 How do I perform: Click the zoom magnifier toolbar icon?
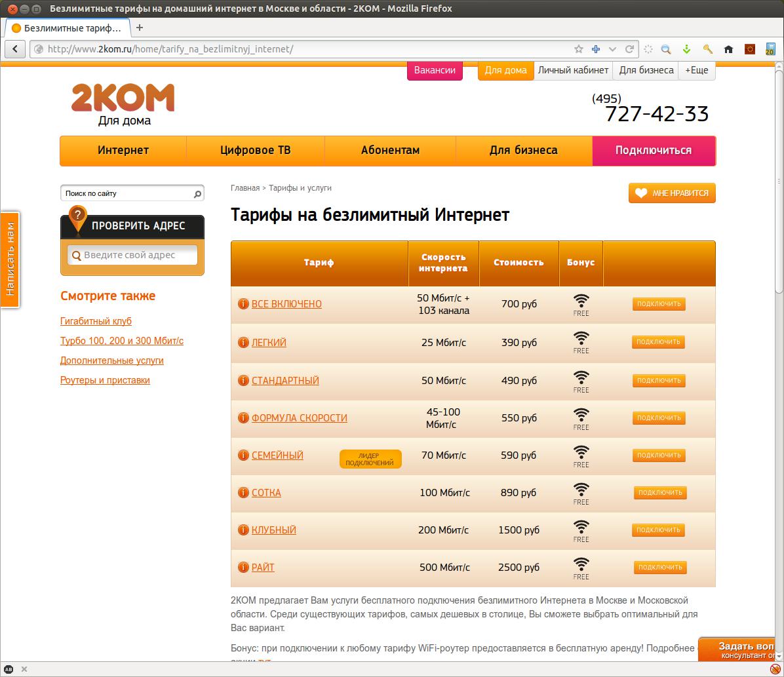[x=665, y=49]
